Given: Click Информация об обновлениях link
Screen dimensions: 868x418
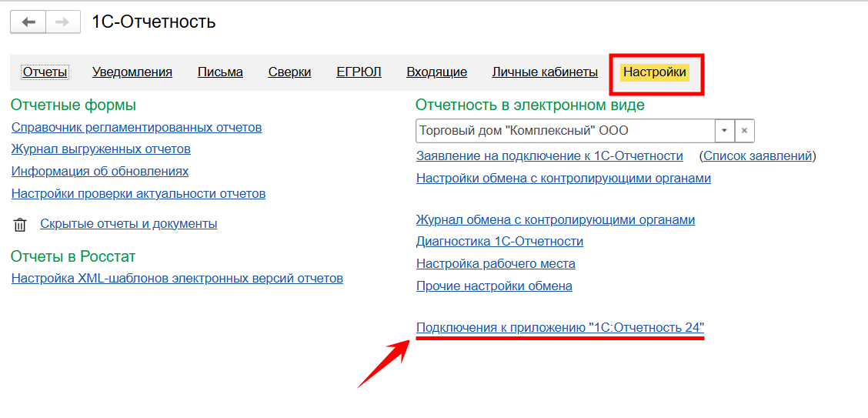Looking at the screenshot, I should pyautogui.click(x=100, y=172).
